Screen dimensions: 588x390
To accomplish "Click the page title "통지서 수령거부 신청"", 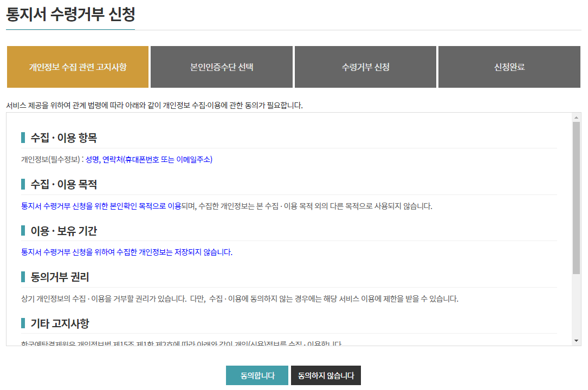I will click(x=70, y=13).
